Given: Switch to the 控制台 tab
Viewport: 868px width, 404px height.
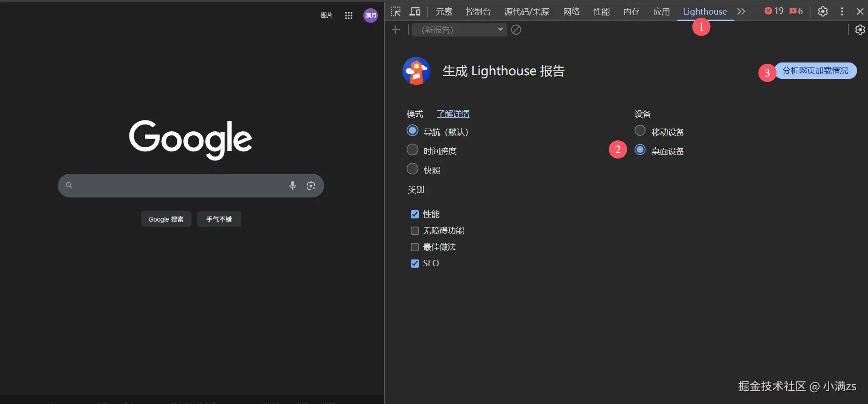Looking at the screenshot, I should tap(478, 11).
